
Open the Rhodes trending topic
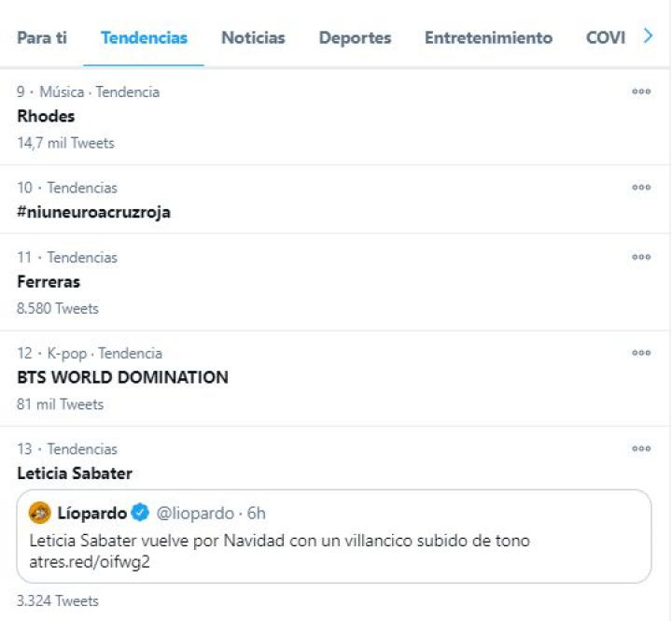pos(47,117)
